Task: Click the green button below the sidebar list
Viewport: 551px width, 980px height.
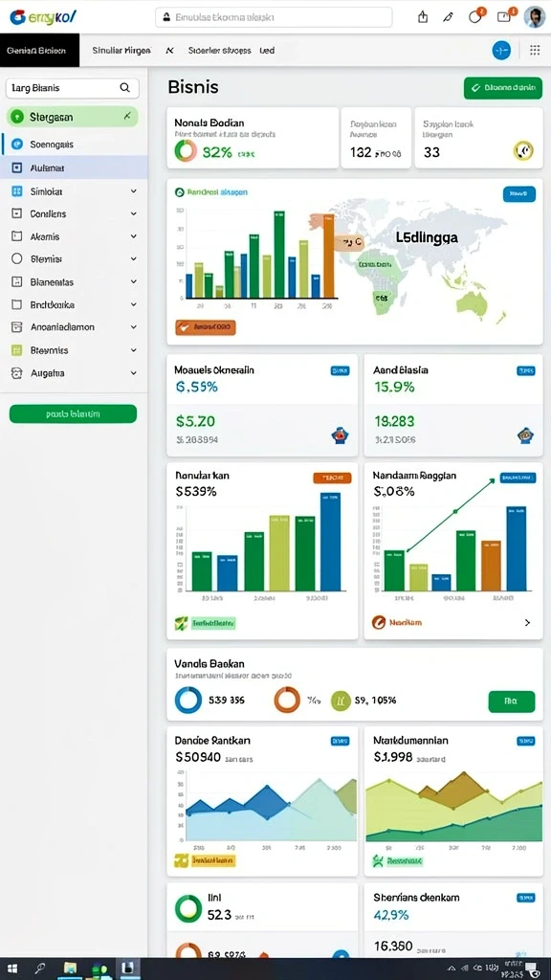Action: [x=73, y=413]
